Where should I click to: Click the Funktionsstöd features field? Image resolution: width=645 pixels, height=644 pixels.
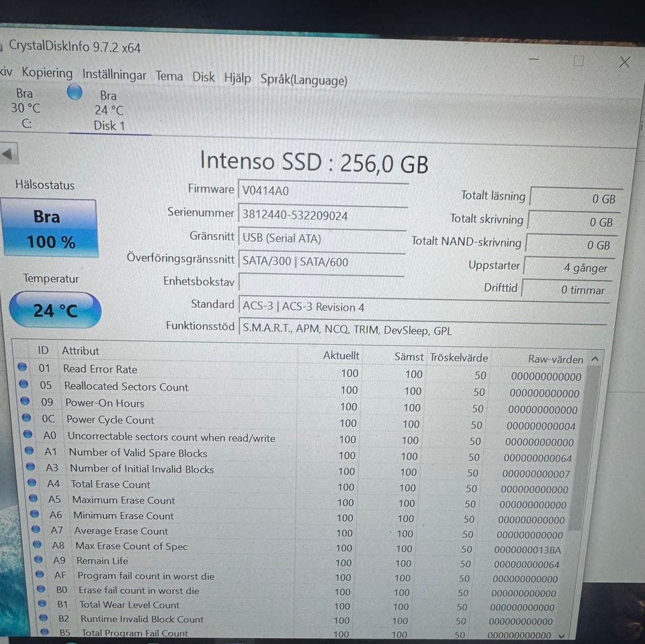423,329
